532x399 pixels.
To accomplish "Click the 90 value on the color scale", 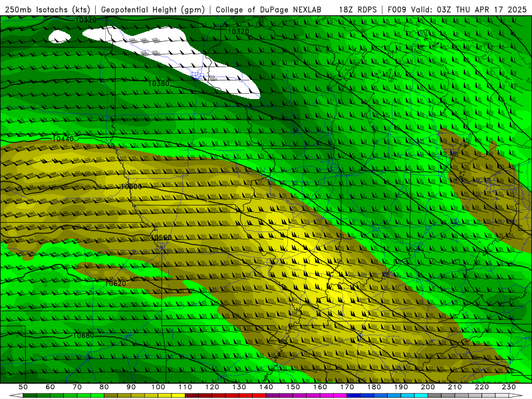I will (x=131, y=387).
